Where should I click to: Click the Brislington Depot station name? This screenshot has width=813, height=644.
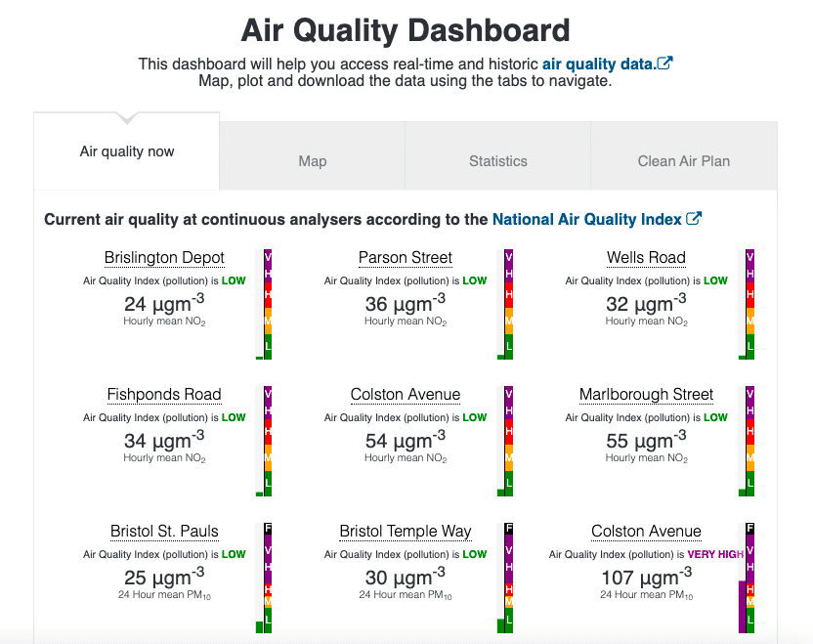[x=164, y=258]
